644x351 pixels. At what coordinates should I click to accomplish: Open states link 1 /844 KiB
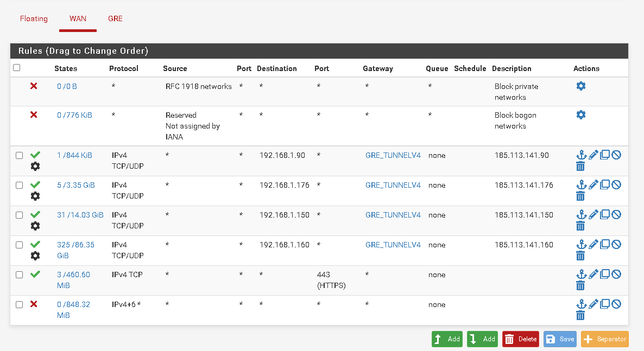(x=74, y=155)
